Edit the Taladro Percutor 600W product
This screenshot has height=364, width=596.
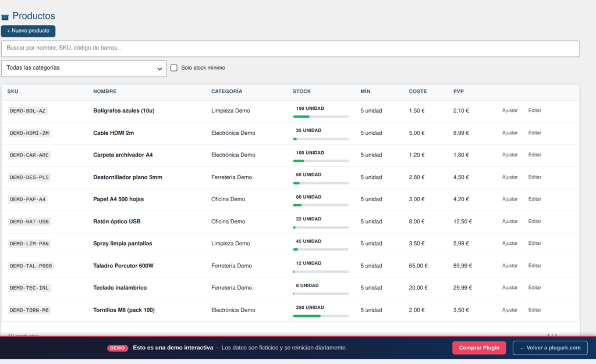(x=535, y=266)
